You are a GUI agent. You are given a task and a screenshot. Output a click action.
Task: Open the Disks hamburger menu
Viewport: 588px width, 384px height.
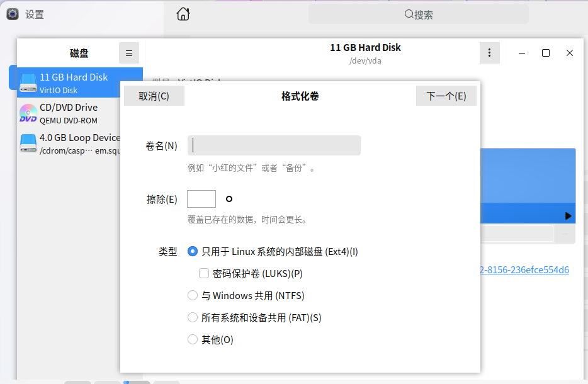click(x=129, y=54)
